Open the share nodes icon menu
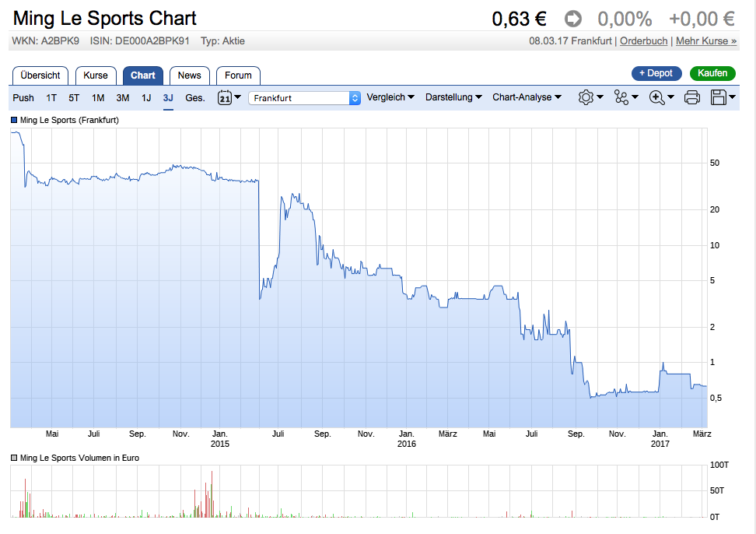This screenshot has width=756, height=534. point(621,97)
